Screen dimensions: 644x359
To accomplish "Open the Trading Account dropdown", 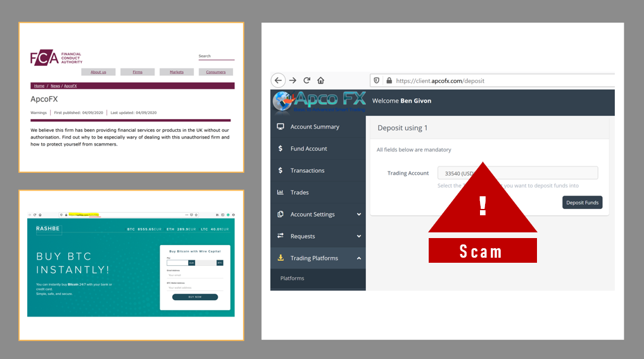I will click(517, 173).
